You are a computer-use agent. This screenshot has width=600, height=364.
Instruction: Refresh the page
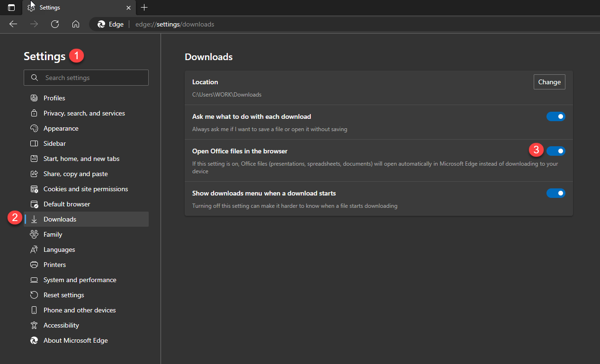(55, 24)
